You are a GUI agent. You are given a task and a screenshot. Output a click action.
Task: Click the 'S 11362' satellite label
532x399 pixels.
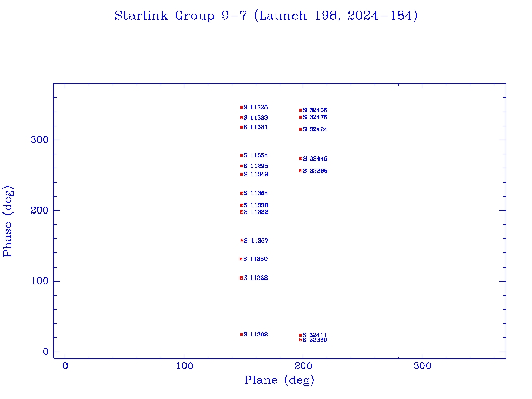click(256, 334)
